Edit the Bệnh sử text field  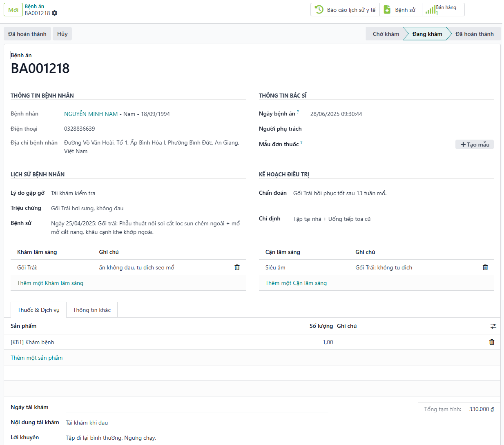pyautogui.click(x=148, y=228)
